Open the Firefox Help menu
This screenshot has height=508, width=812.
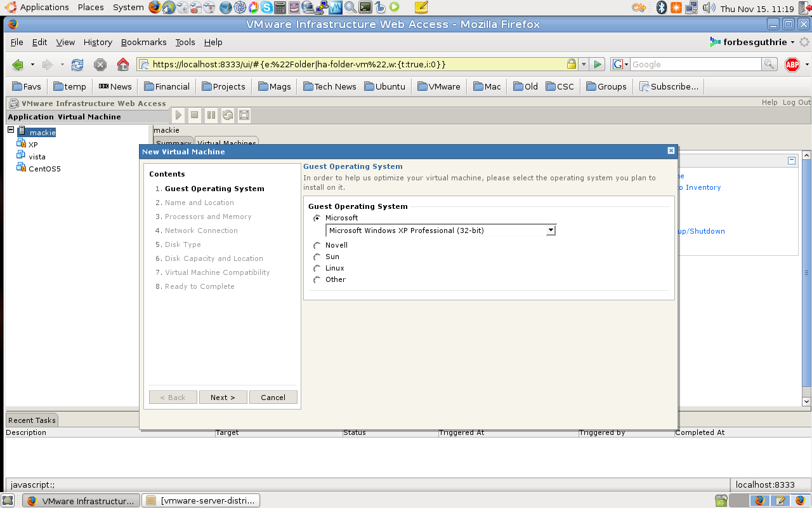(213, 42)
